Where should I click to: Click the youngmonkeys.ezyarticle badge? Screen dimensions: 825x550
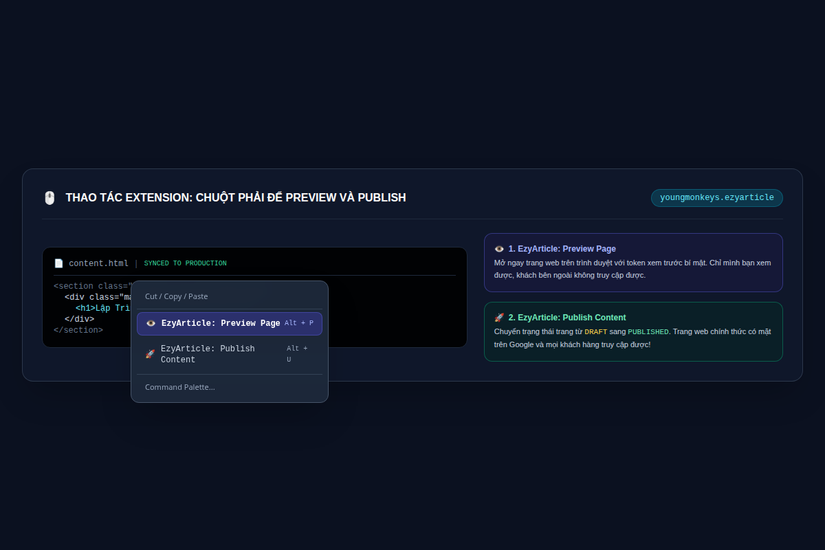(717, 197)
